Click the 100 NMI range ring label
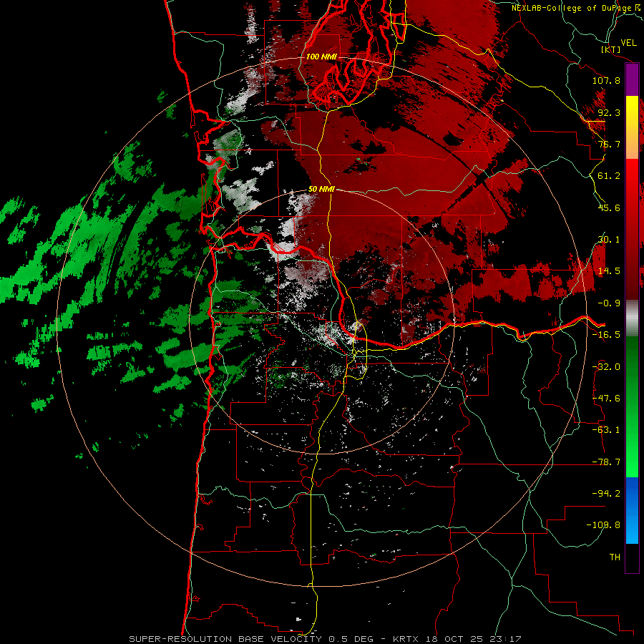This screenshot has height=644, width=644. point(321,57)
